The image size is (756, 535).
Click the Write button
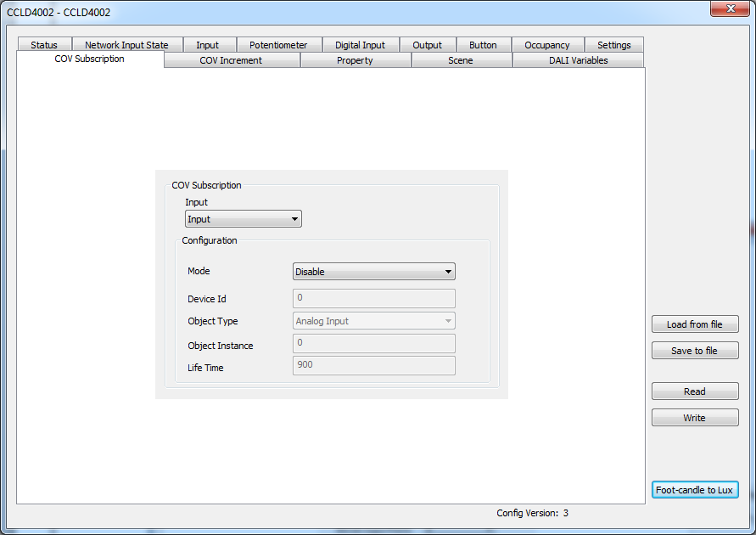[695, 418]
